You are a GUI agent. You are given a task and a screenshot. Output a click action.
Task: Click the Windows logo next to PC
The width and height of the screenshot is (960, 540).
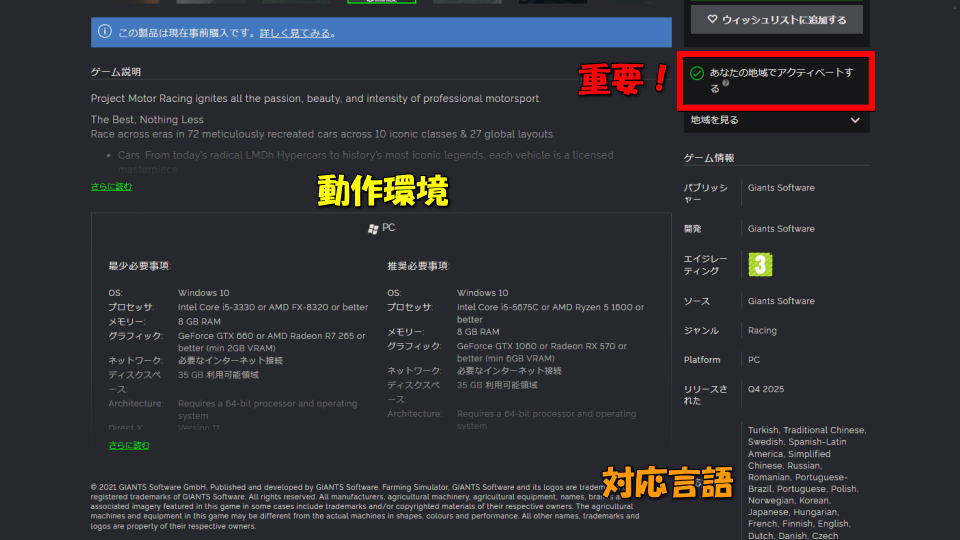tap(373, 228)
